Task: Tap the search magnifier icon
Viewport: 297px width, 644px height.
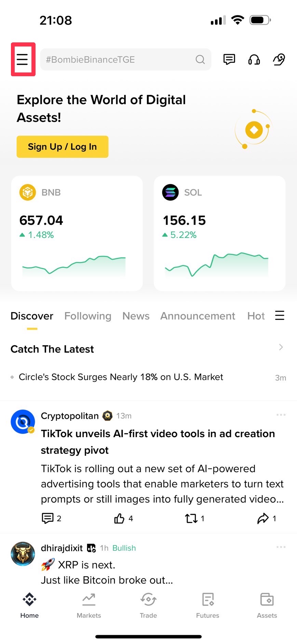Action: pos(200,59)
